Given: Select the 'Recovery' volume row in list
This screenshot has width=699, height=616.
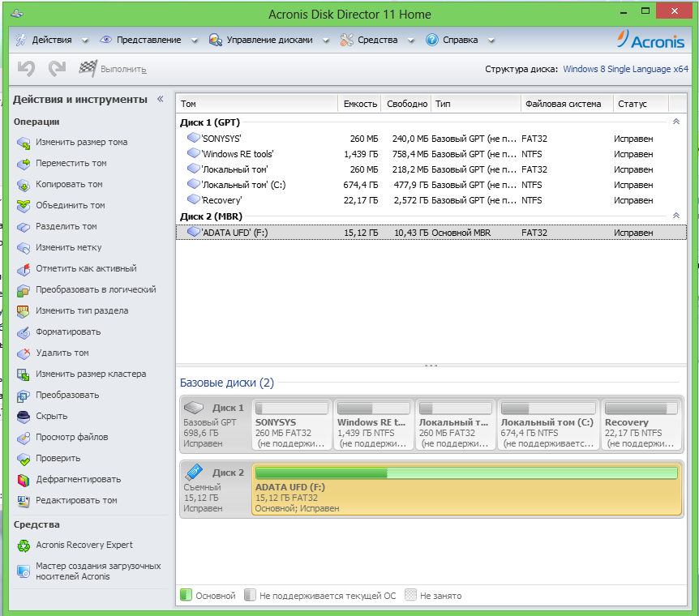Looking at the screenshot, I should pos(221,200).
